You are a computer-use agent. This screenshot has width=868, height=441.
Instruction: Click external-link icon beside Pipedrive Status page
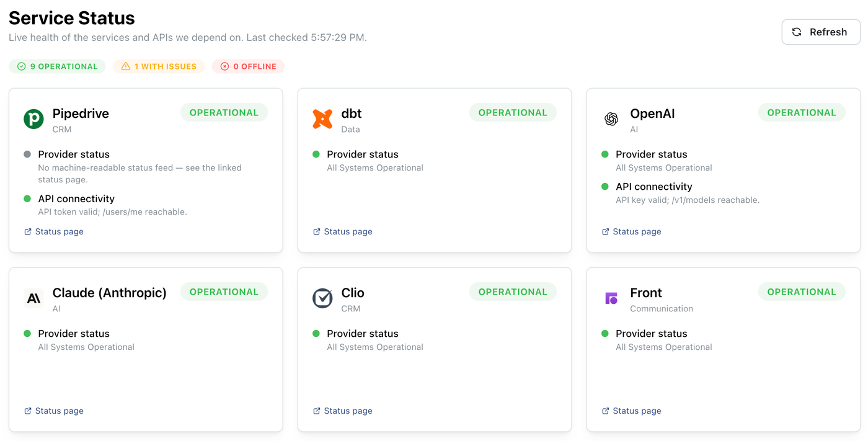(28, 232)
